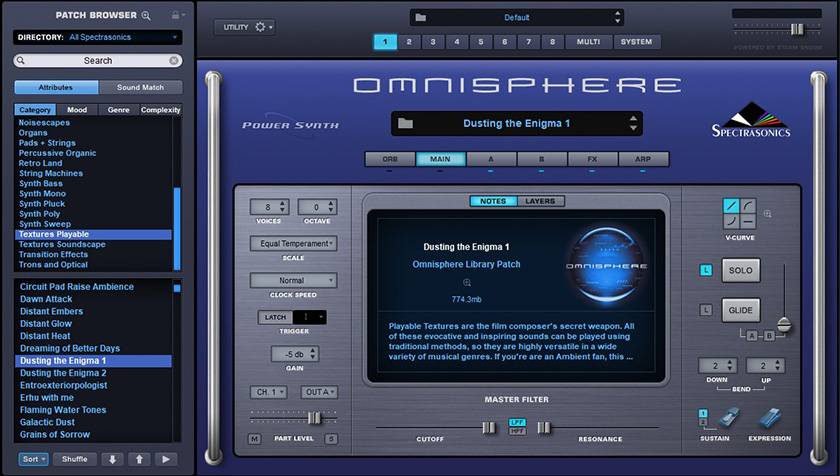This screenshot has height=476, width=840.
Task: Open the Normal clock speed dropdown
Action: click(294, 281)
